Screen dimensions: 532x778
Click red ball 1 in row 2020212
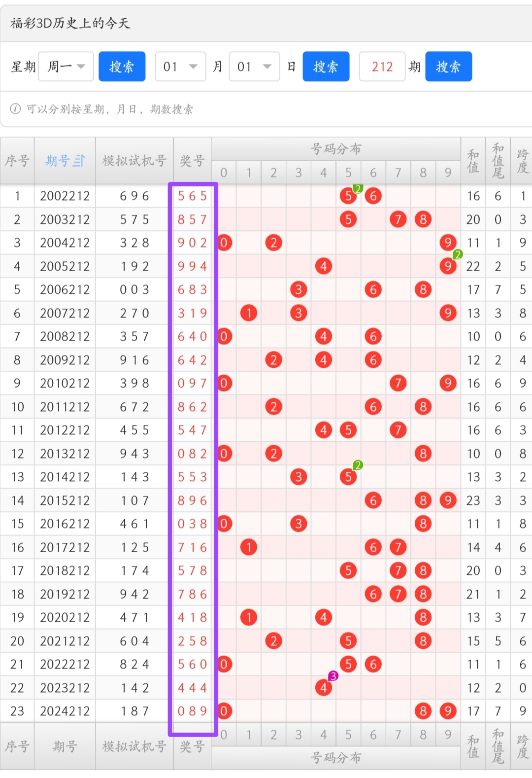pos(249,617)
